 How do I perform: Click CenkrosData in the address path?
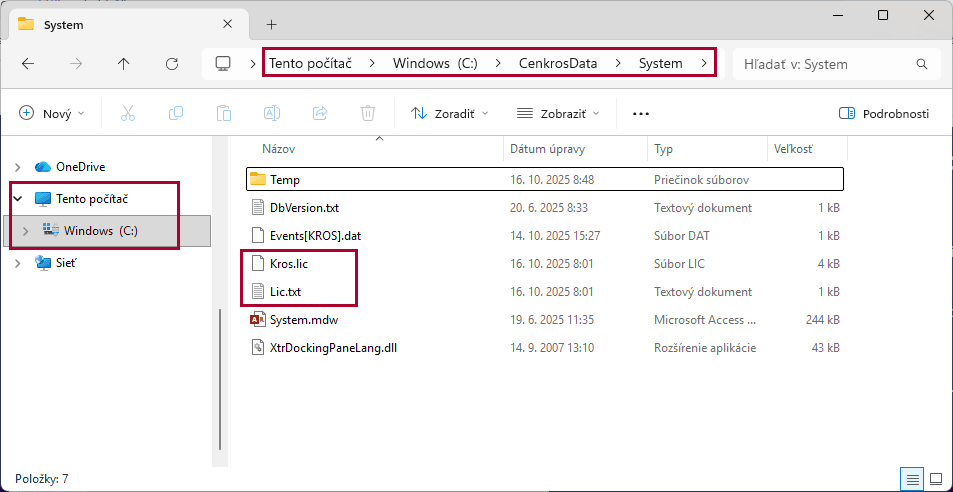557,64
